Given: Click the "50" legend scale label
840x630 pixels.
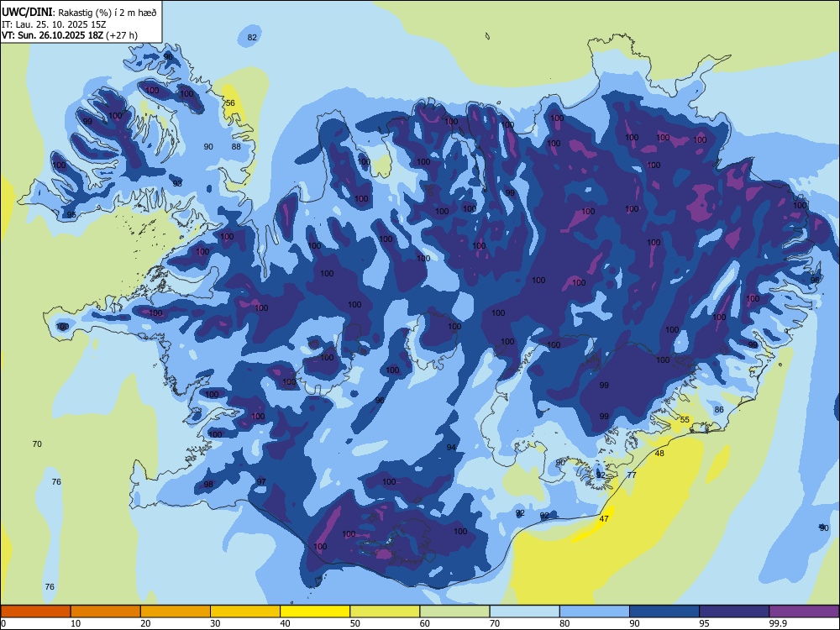Looking at the screenshot, I should 355,623.
